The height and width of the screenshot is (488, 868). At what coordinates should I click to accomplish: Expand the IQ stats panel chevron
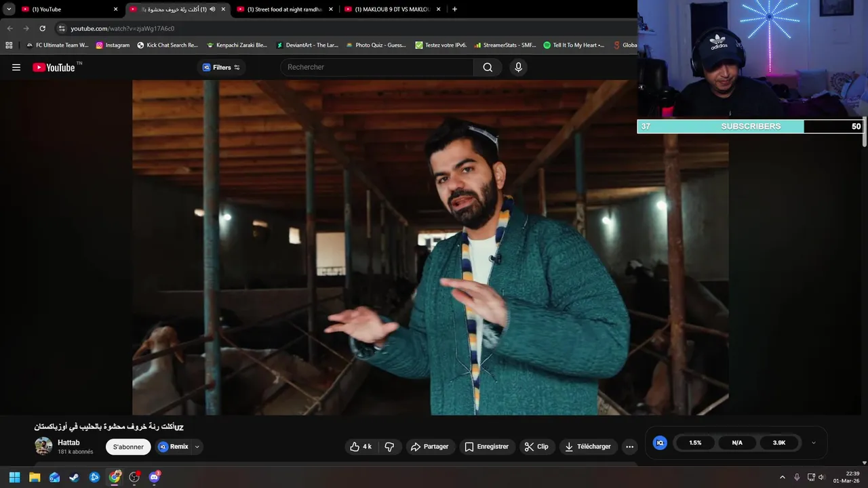click(814, 443)
